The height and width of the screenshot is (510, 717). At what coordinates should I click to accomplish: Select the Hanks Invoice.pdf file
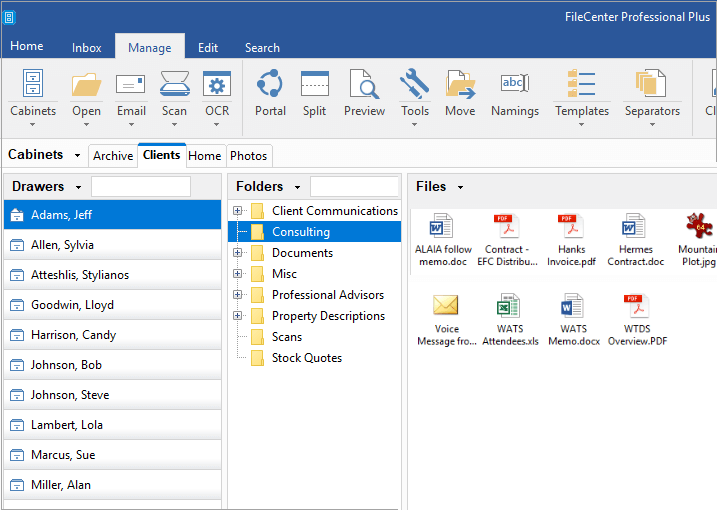point(570,241)
